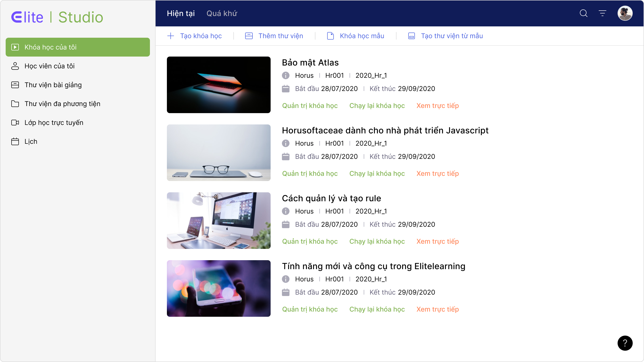Select the 'Lớp học trực tuyến' camera icon
Viewport: 644px width, 362px height.
pos(15,123)
